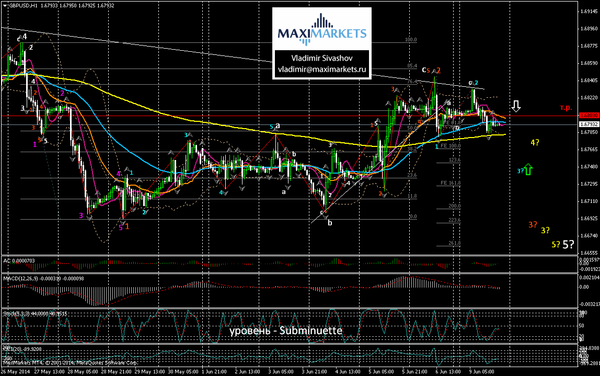Click the green up arrow forecast marker
Viewport: 600px width, 376px height.
(528, 169)
